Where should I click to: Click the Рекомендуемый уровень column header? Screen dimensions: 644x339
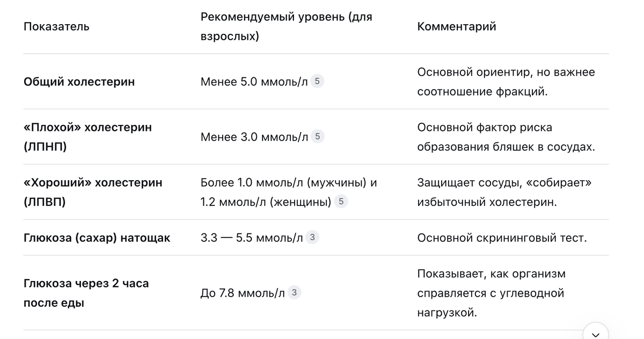pos(287,26)
